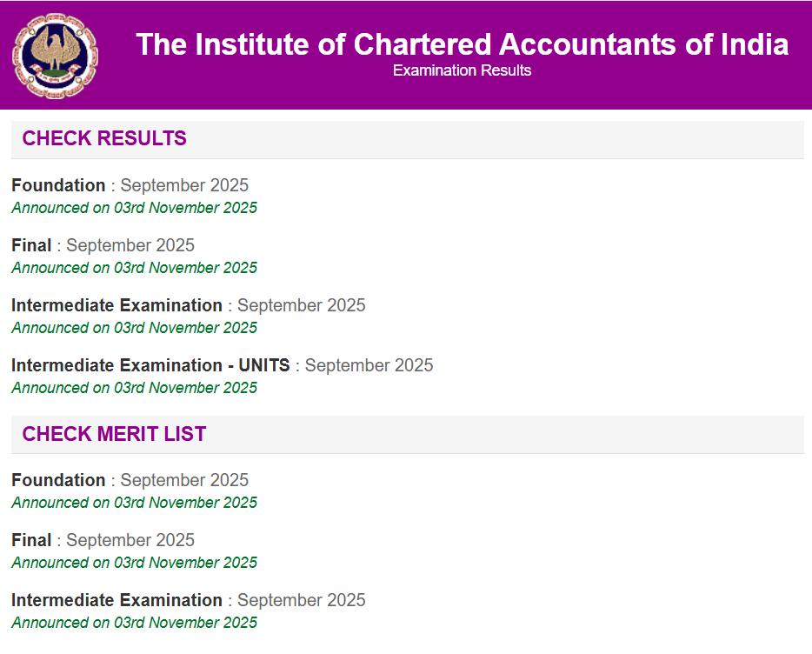
Task: Click announcement date below Foundation in Check Results
Action: tap(134, 208)
